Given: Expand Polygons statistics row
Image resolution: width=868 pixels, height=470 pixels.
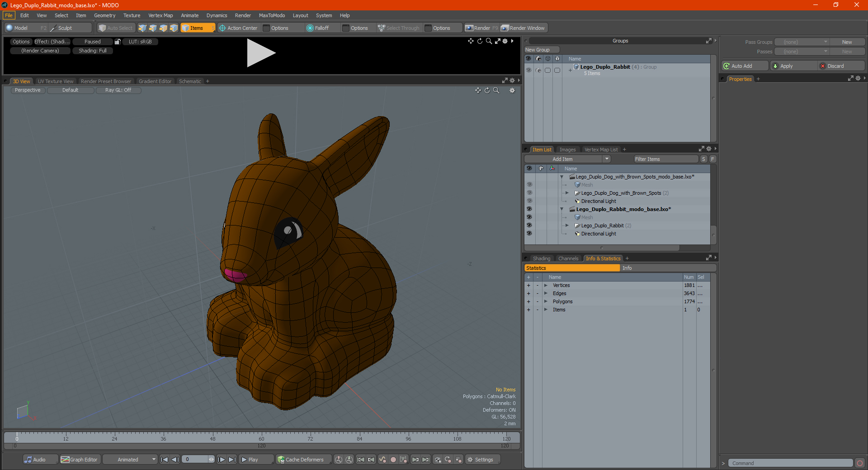Looking at the screenshot, I should tap(546, 301).
